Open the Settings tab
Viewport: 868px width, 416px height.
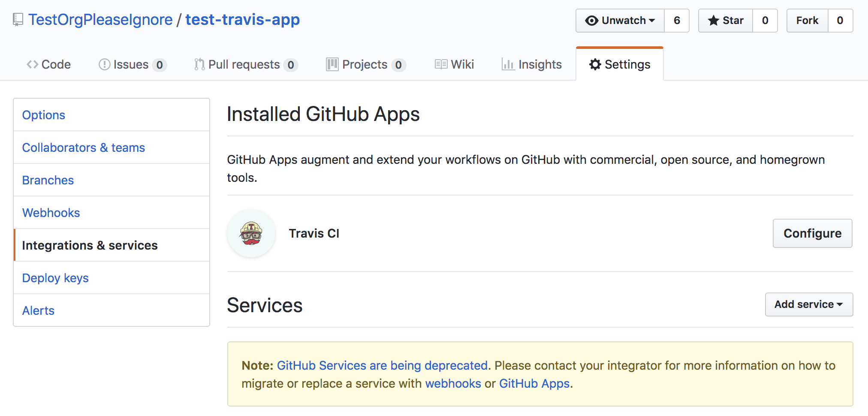point(620,64)
